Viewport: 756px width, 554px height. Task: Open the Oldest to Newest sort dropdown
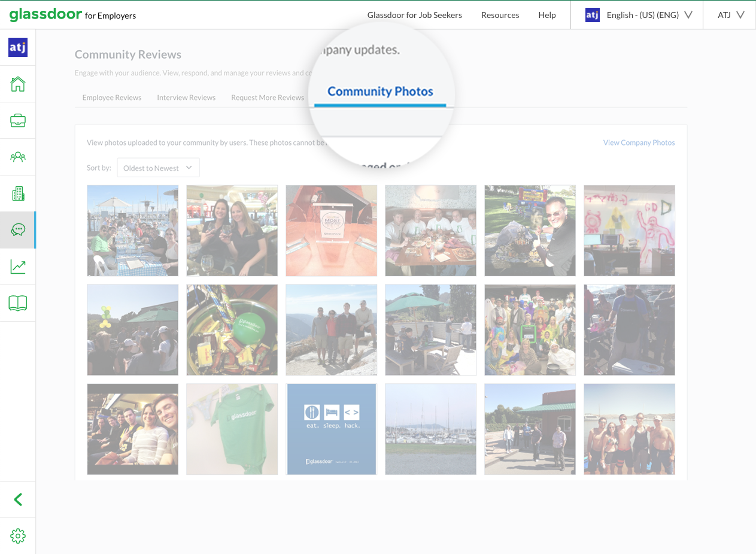[x=157, y=168]
